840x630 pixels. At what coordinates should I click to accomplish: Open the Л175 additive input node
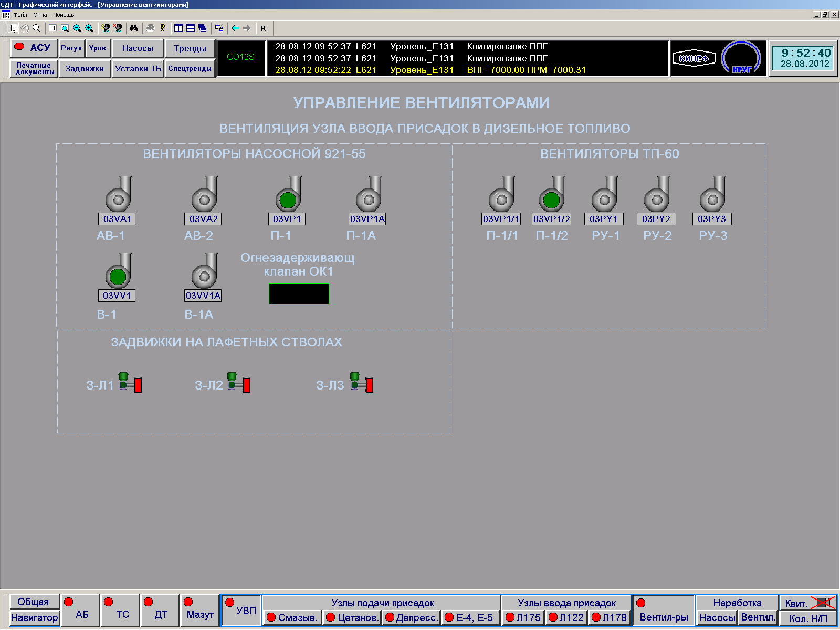523,618
